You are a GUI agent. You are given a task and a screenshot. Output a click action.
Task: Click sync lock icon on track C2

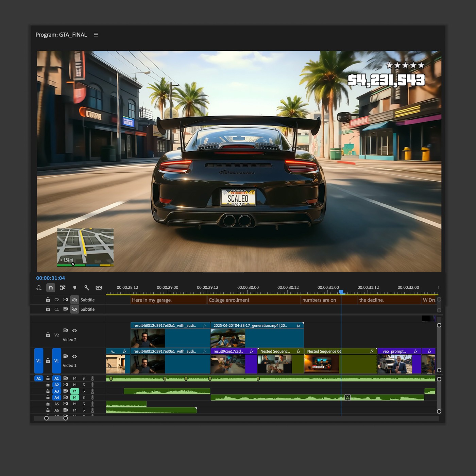click(66, 300)
